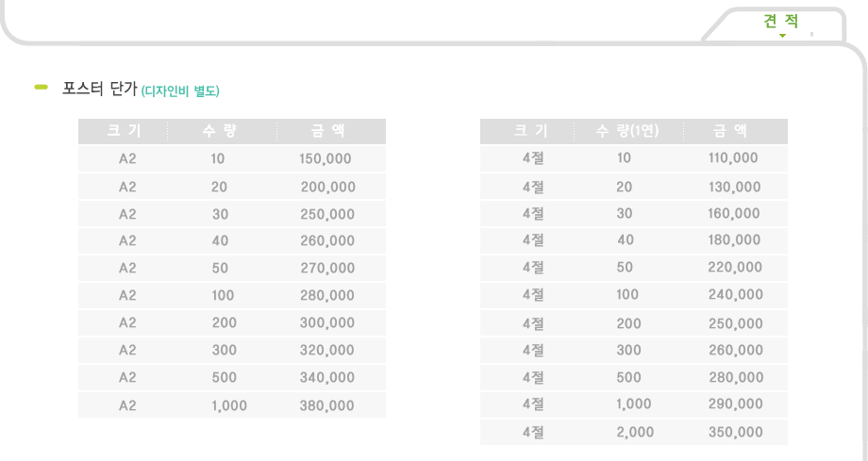The width and height of the screenshot is (868, 461).
Task: Click the (디자인비 별도) note
Action: [180, 91]
